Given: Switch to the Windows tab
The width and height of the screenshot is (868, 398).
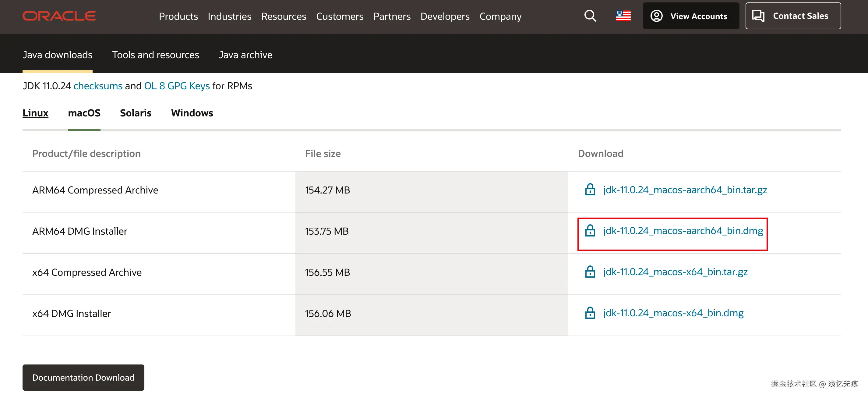Looking at the screenshot, I should (192, 113).
